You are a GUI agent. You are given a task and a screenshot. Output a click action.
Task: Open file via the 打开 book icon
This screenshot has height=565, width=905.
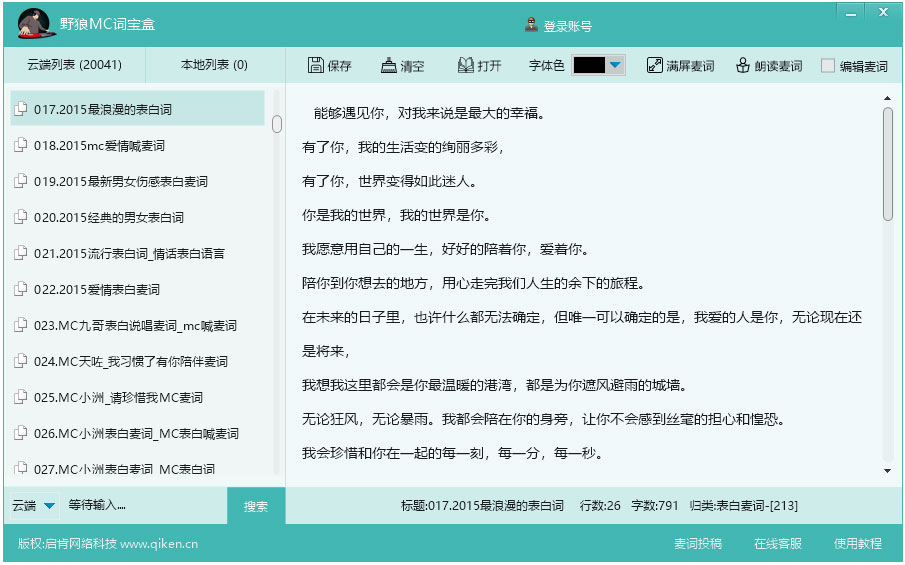pyautogui.click(x=465, y=66)
